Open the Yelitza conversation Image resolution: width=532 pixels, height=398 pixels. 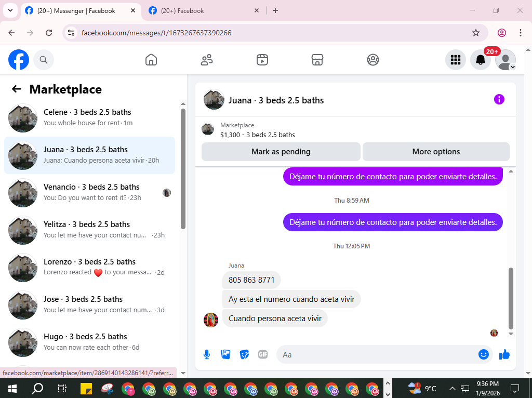(x=89, y=230)
